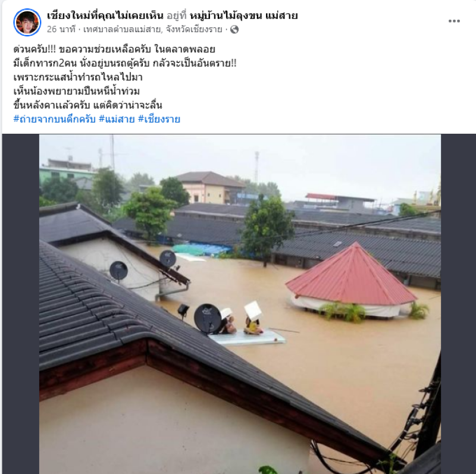Open the flood photo in viewer
The width and height of the screenshot is (476, 474).
[x=240, y=304]
